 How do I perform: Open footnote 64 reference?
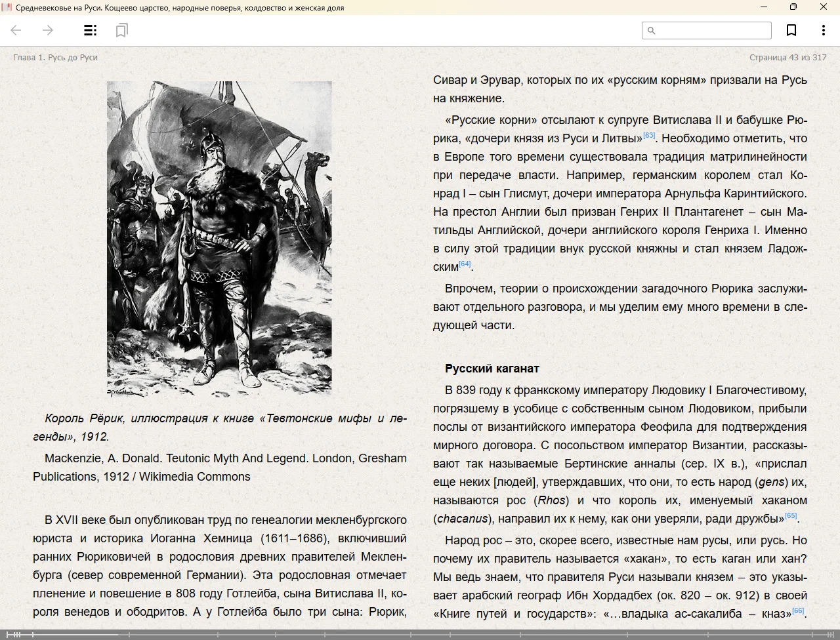coord(465,264)
